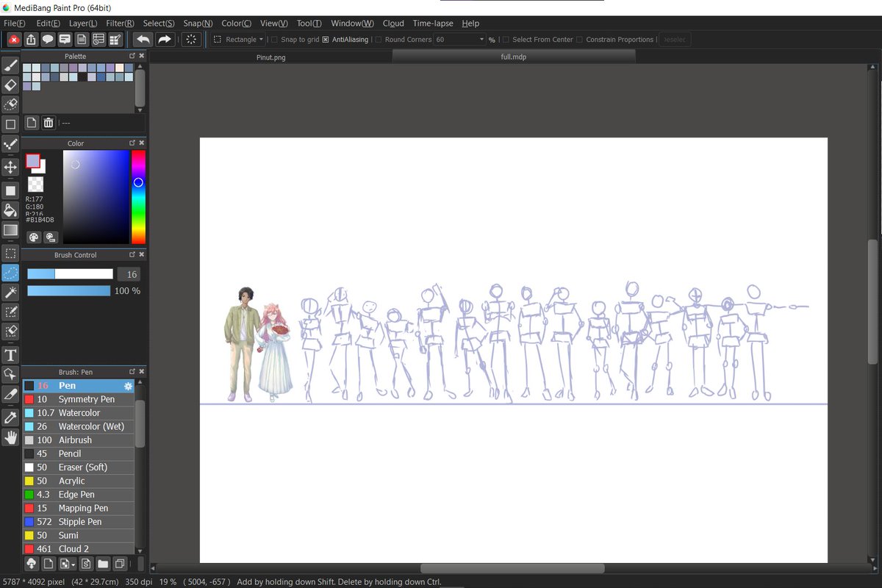The image size is (882, 588).
Task: Select the transparent color swatch
Action: click(35, 184)
